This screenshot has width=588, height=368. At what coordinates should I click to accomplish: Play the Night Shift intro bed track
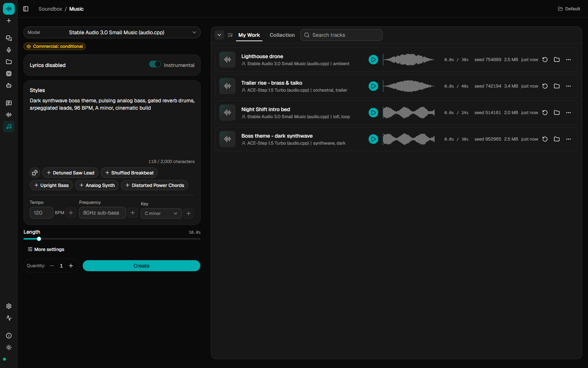(x=373, y=113)
